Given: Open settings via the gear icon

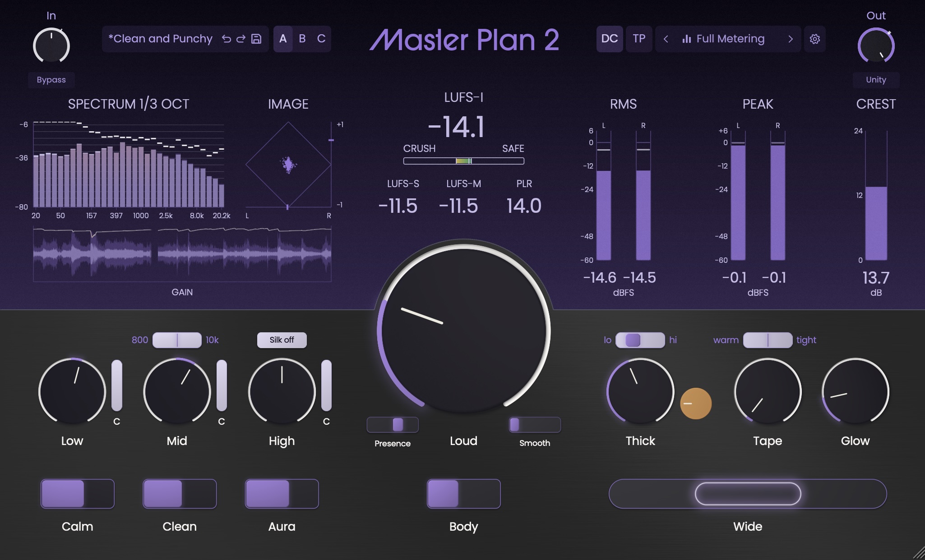Looking at the screenshot, I should (814, 39).
